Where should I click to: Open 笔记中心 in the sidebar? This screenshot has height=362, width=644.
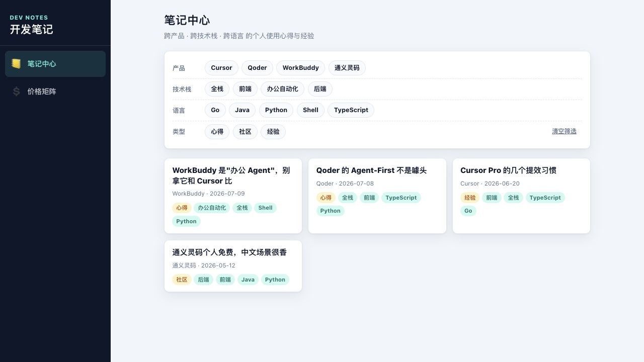point(55,64)
